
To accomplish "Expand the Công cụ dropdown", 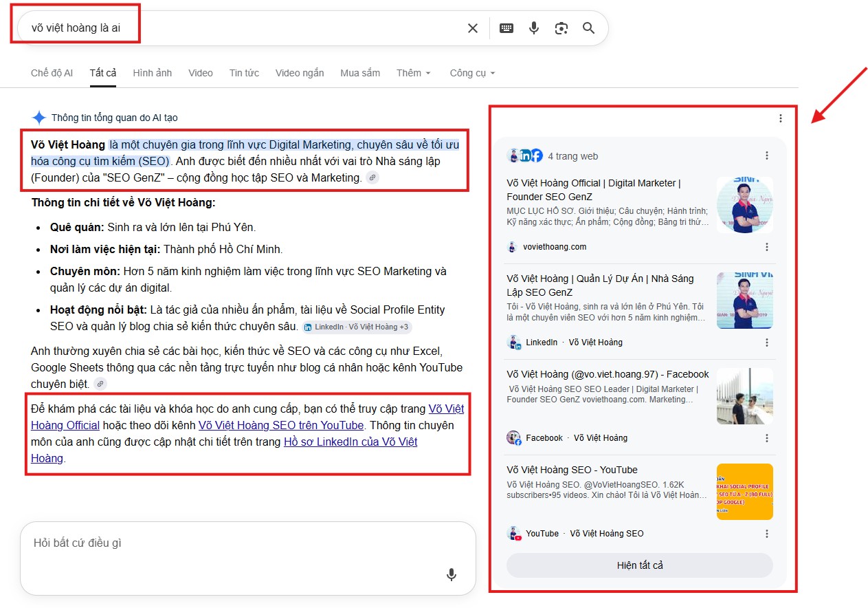I will (472, 73).
